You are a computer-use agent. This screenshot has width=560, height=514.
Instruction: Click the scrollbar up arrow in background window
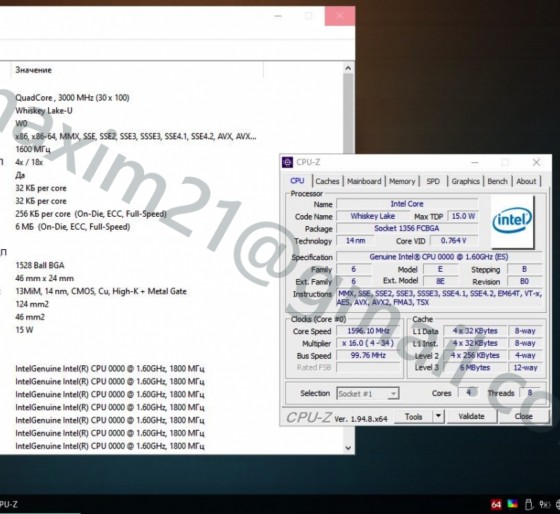click(x=348, y=68)
